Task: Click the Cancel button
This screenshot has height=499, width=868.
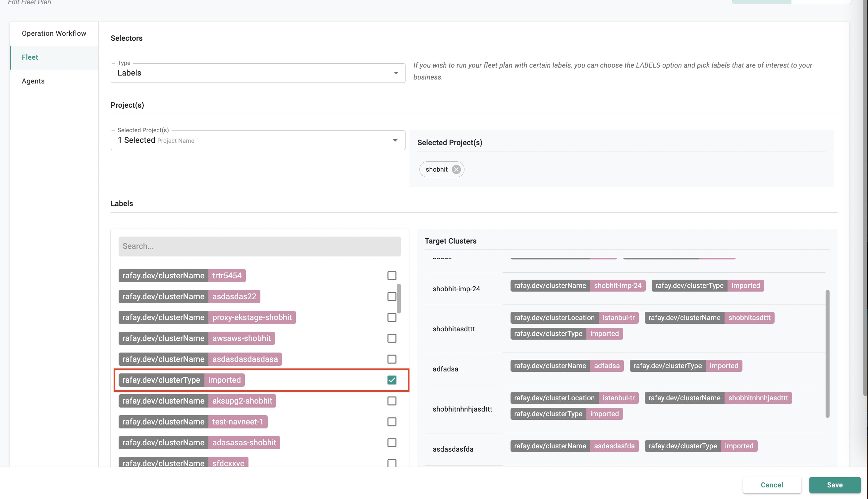Action: click(x=772, y=485)
